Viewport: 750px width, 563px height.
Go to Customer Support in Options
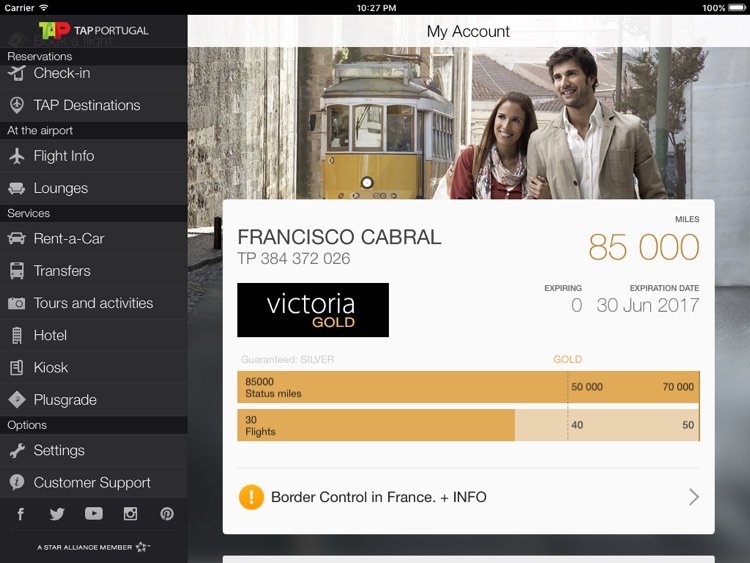(94, 483)
